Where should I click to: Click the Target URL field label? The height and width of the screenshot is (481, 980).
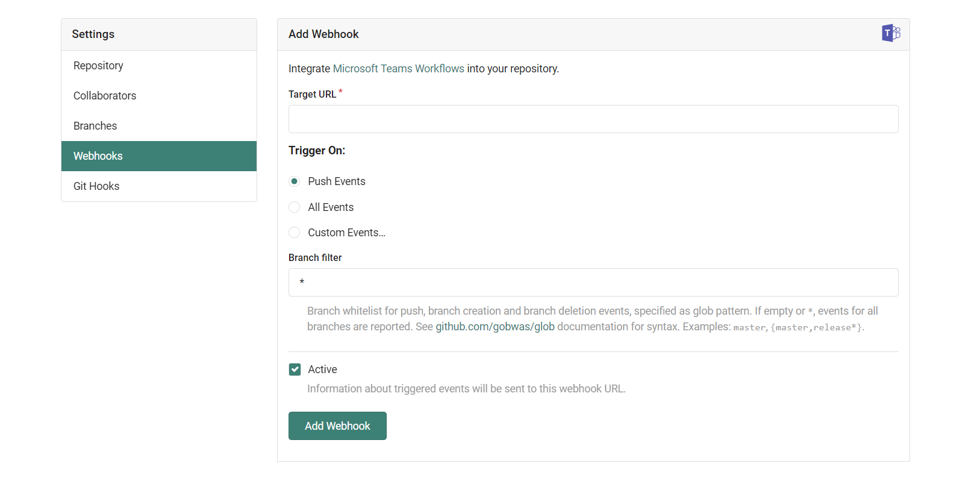pyautogui.click(x=312, y=95)
